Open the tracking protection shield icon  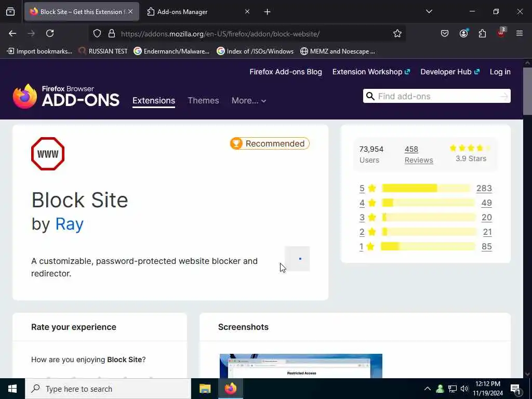click(97, 34)
